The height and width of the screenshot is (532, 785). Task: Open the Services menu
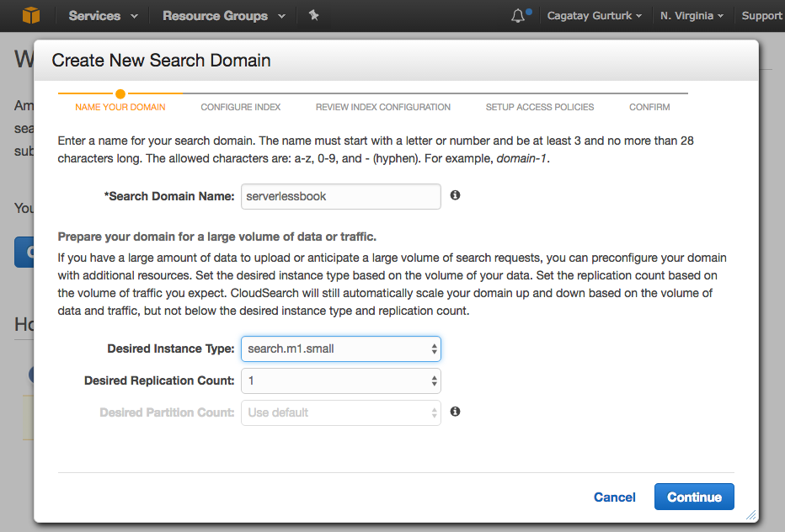click(103, 16)
